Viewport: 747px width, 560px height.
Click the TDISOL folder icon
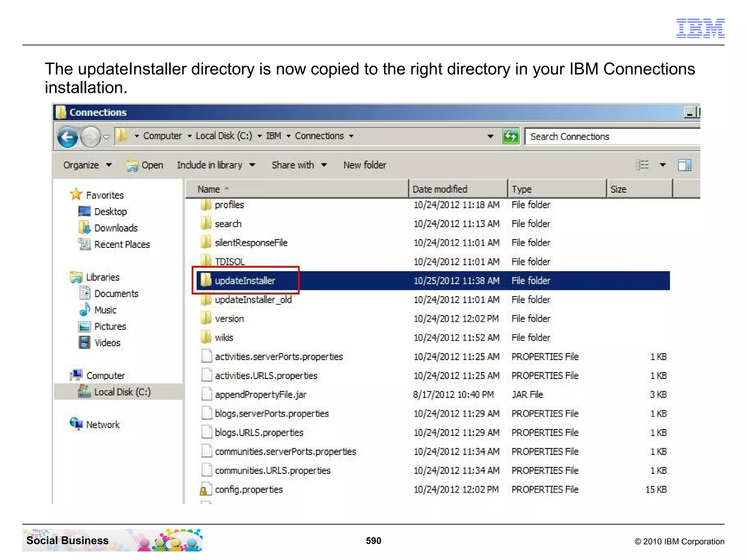[206, 261]
